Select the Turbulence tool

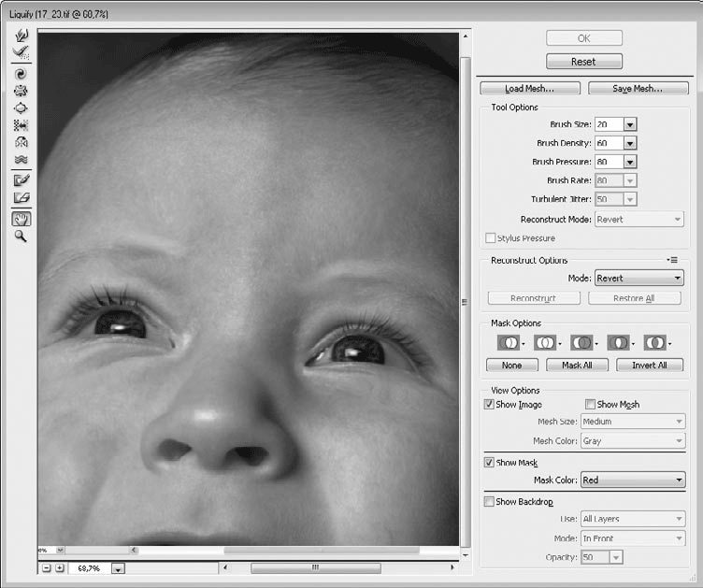pyautogui.click(x=22, y=159)
